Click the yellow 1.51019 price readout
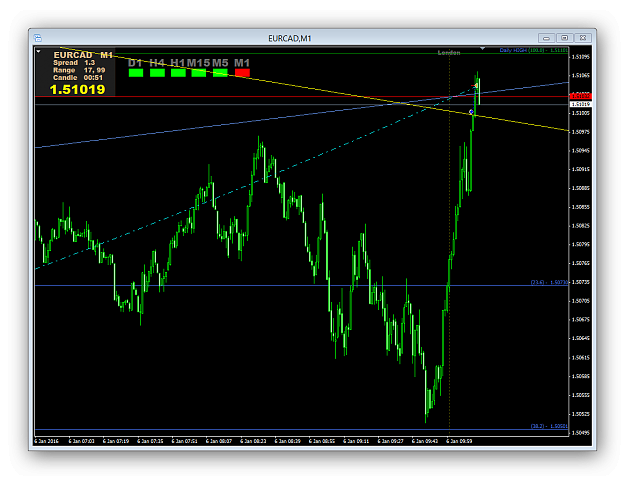 point(77,89)
